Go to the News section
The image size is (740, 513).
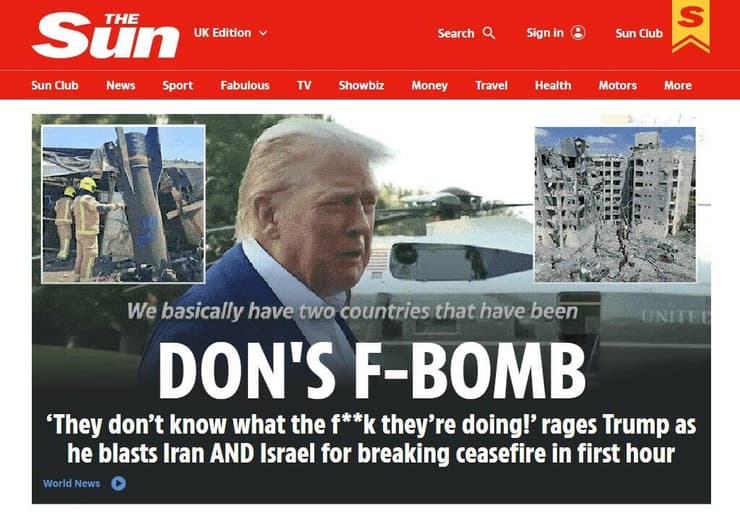tap(121, 85)
